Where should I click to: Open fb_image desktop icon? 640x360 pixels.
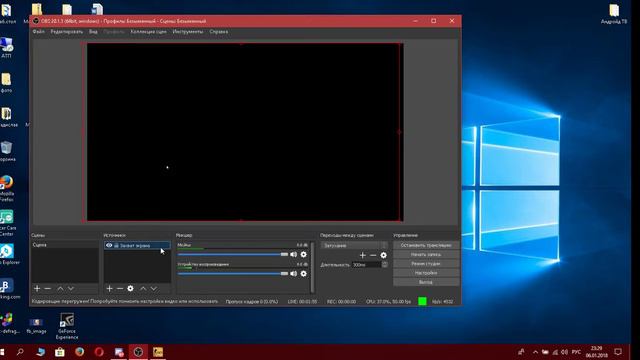[x=36, y=326]
